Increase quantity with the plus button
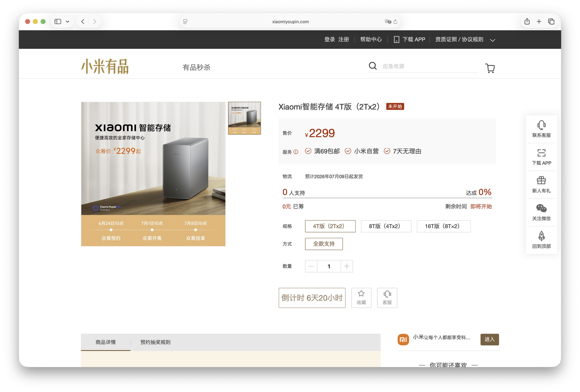580x392 pixels. coord(347,266)
